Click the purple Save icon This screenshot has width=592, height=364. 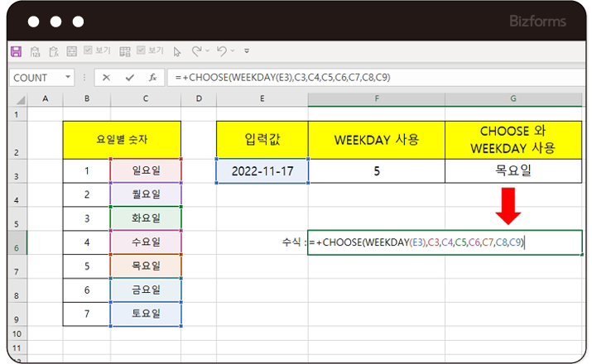point(17,51)
